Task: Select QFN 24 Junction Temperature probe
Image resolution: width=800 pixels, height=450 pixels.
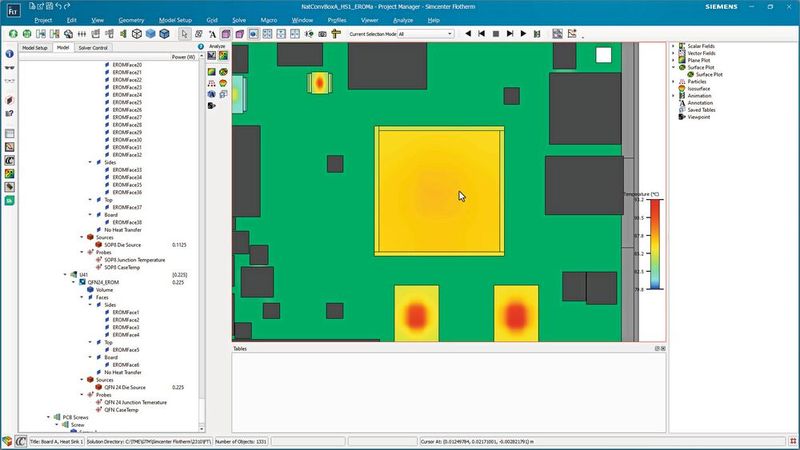Action: (x=135, y=402)
